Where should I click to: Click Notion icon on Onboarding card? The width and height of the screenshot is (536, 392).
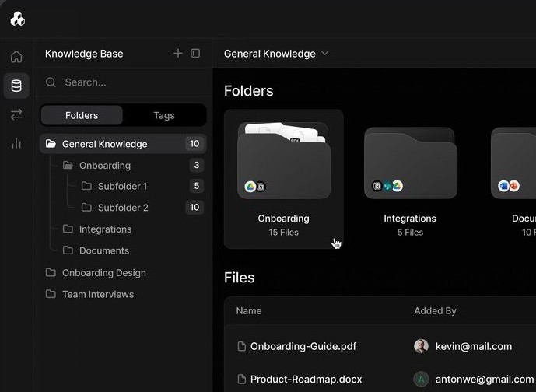point(261,187)
